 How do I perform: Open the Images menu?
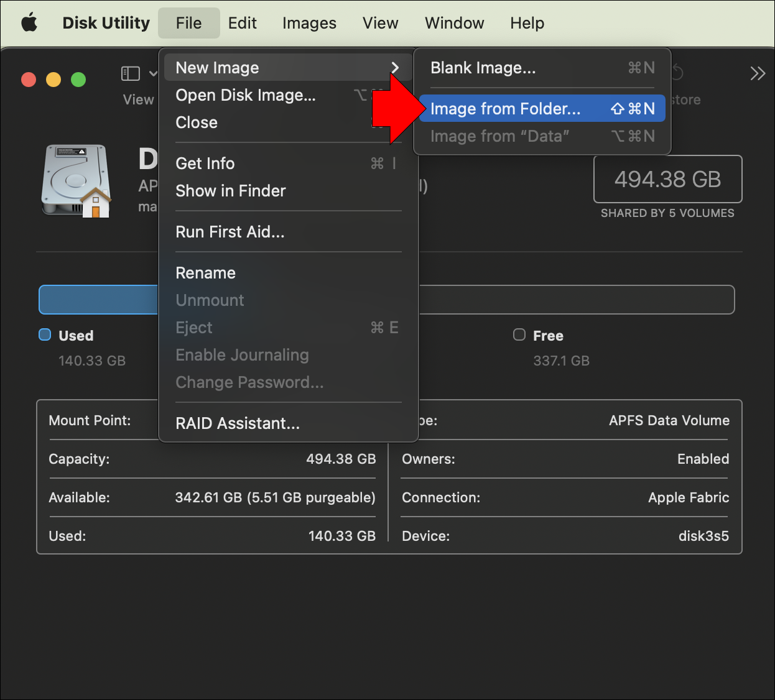[309, 23]
